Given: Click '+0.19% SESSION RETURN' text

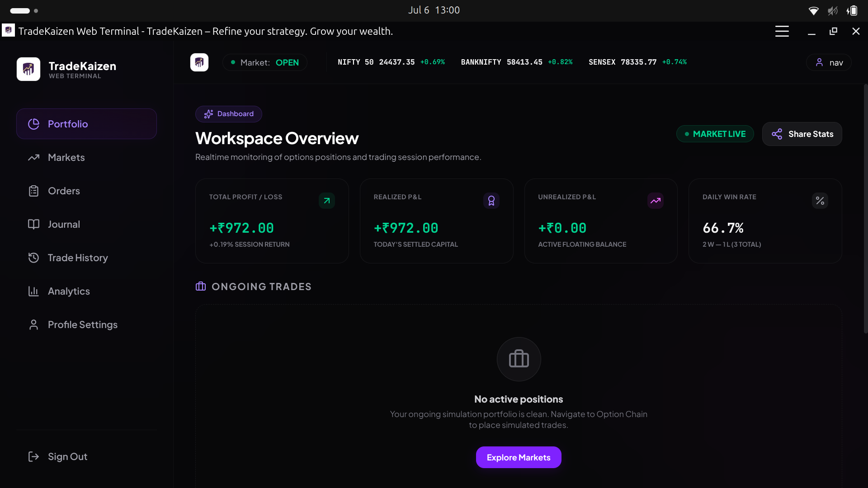Looking at the screenshot, I should pyautogui.click(x=250, y=244).
